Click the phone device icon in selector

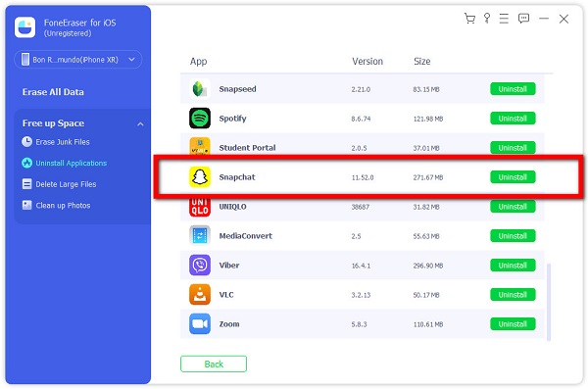click(x=25, y=59)
